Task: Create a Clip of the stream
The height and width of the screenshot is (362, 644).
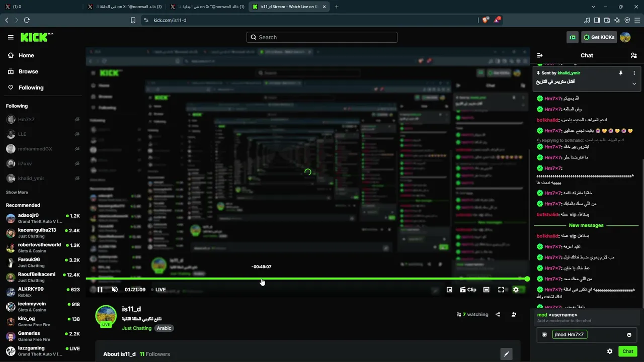Action: point(468,290)
